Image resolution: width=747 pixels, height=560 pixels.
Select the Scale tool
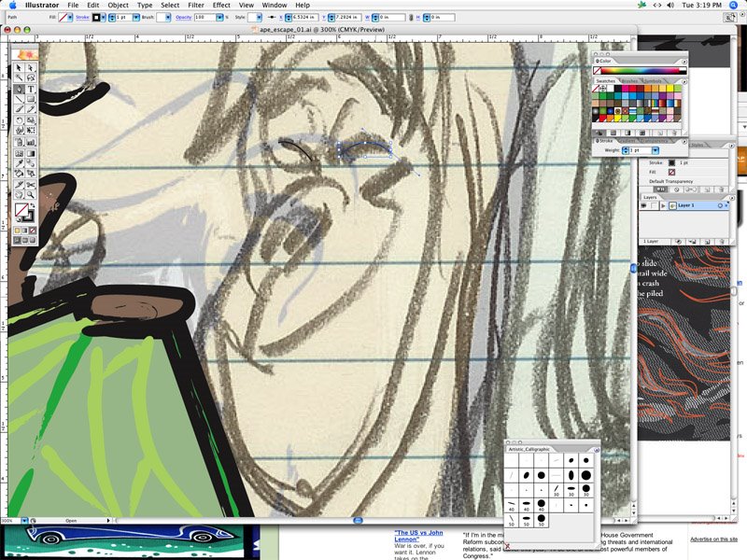click(31, 120)
